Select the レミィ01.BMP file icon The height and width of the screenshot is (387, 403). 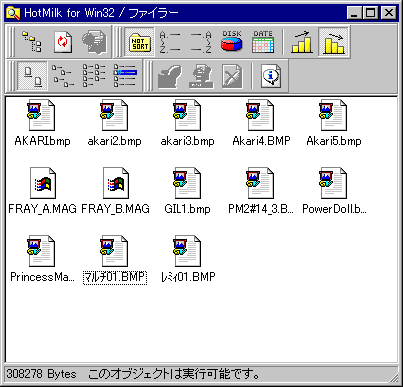pyautogui.click(x=188, y=251)
